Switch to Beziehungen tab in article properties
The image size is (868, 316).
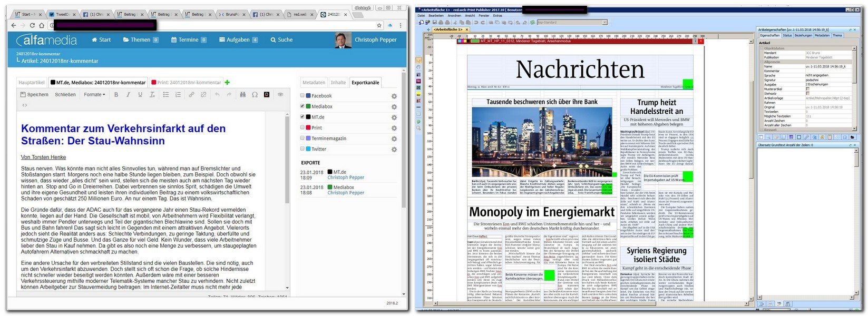[803, 35]
